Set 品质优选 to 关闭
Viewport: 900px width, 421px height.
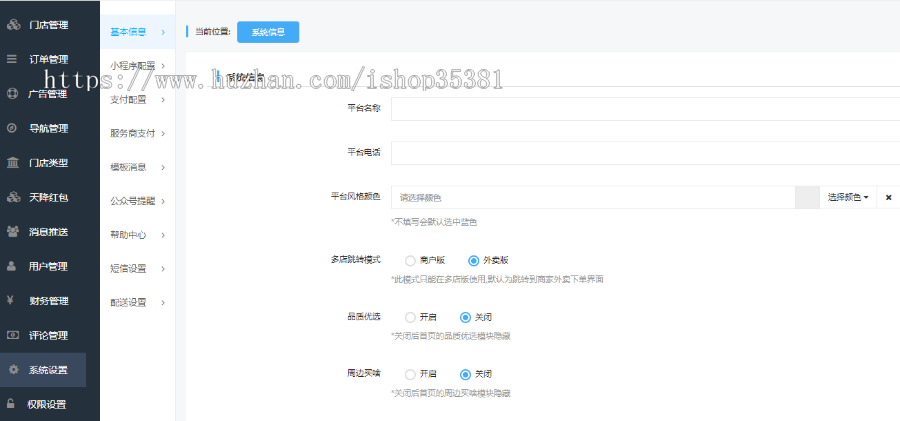465,317
